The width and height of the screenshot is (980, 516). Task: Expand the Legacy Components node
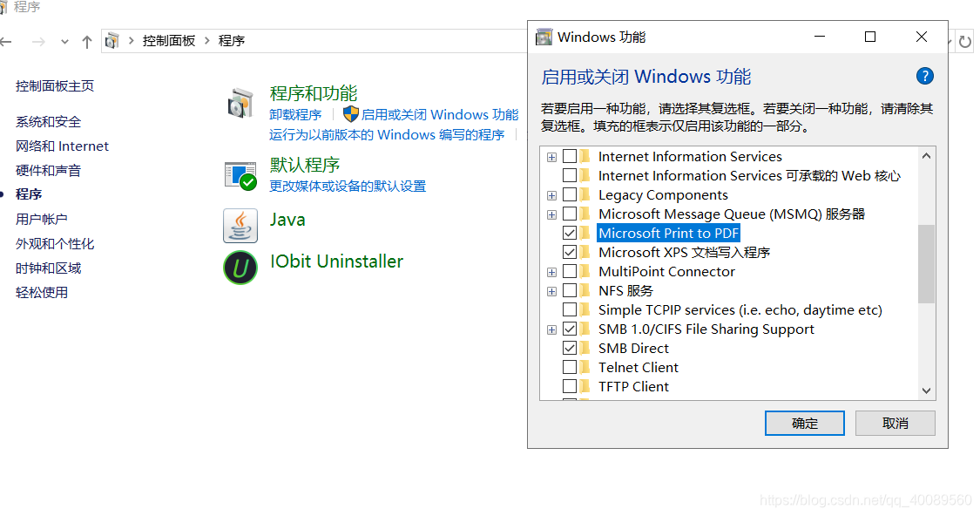pos(551,196)
